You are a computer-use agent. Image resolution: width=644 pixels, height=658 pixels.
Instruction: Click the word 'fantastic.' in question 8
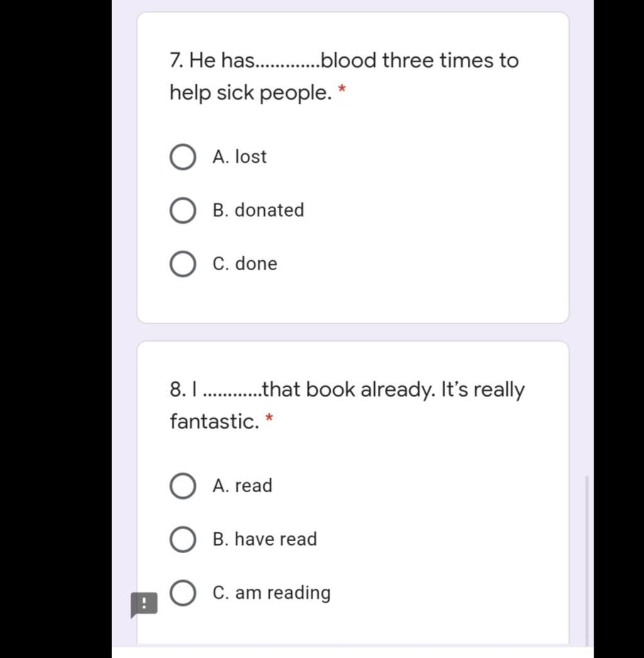pyautogui.click(x=214, y=421)
